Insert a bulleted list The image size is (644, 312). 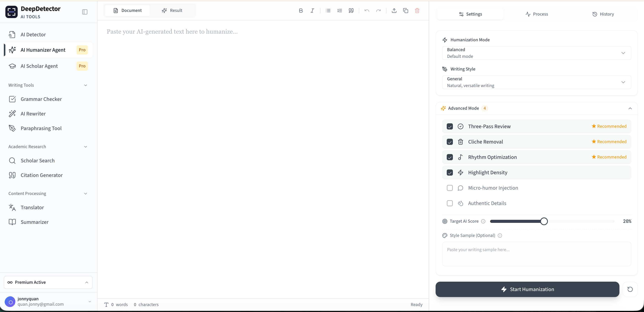[x=328, y=11]
